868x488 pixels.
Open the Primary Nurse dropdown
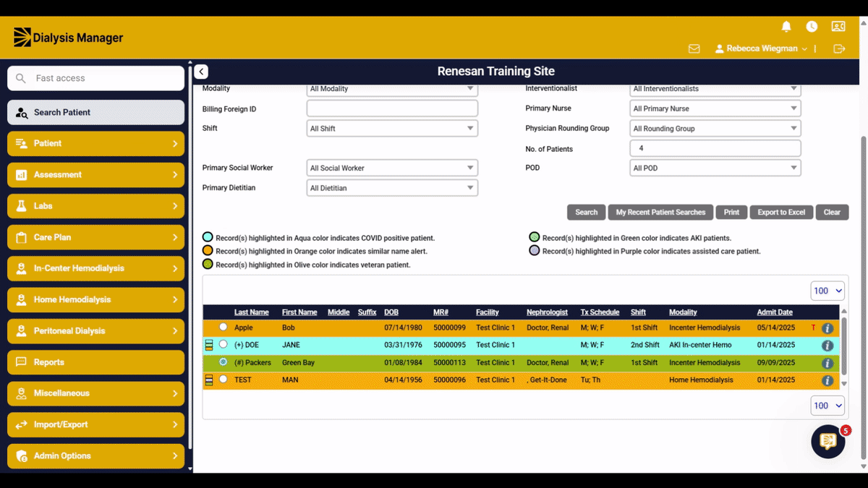point(715,108)
